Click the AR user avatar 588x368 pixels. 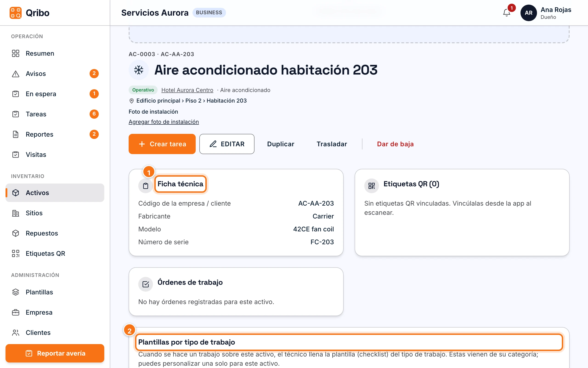pos(529,13)
